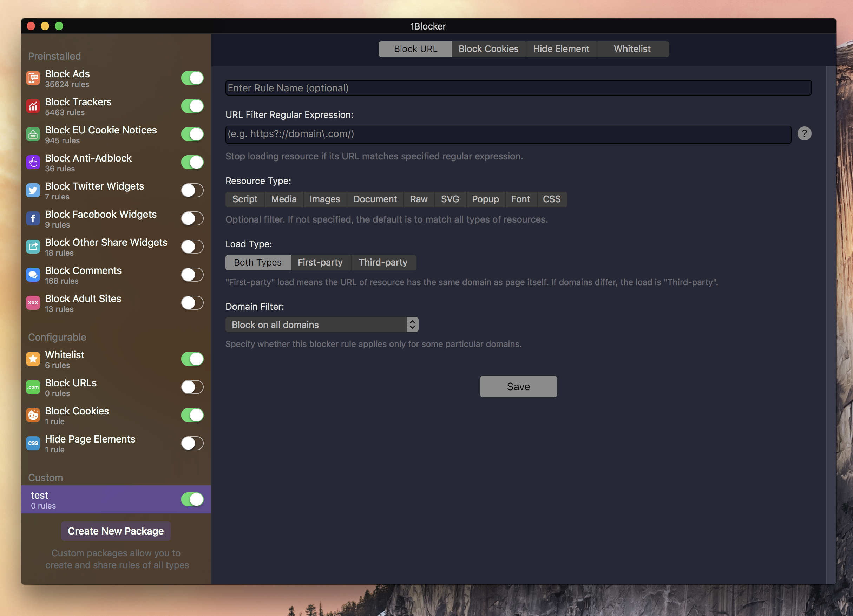Enable the Block Comments toggle
Image resolution: width=853 pixels, height=616 pixels.
click(x=192, y=275)
